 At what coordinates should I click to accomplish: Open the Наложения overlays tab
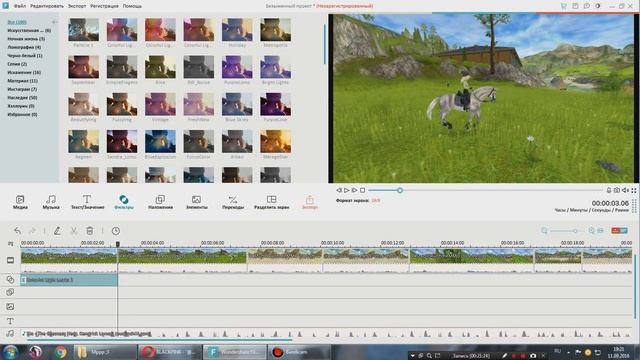(x=160, y=202)
